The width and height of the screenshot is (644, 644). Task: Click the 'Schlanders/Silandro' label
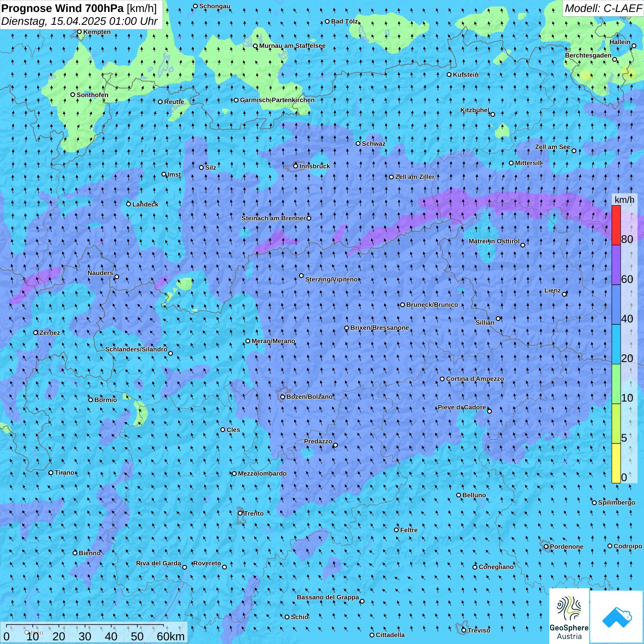tap(136, 349)
